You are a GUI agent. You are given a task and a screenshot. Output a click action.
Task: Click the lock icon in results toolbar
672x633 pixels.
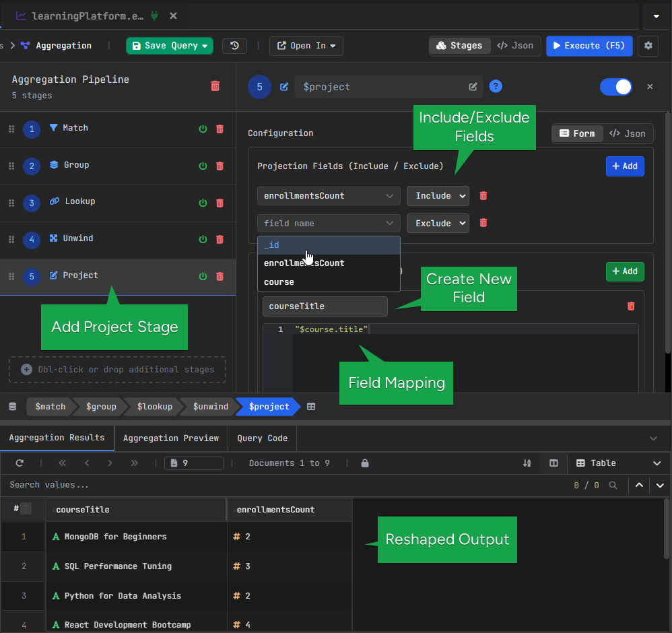coord(365,463)
